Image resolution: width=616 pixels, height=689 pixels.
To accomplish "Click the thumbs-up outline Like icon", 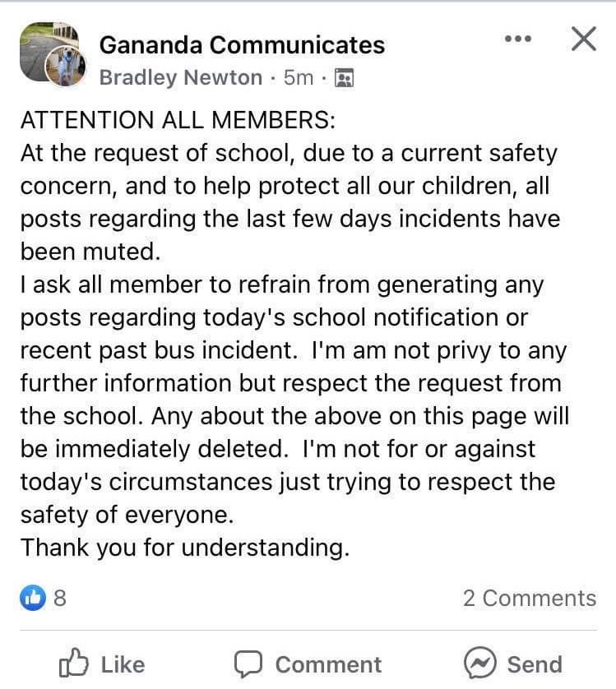I will coord(73,663).
